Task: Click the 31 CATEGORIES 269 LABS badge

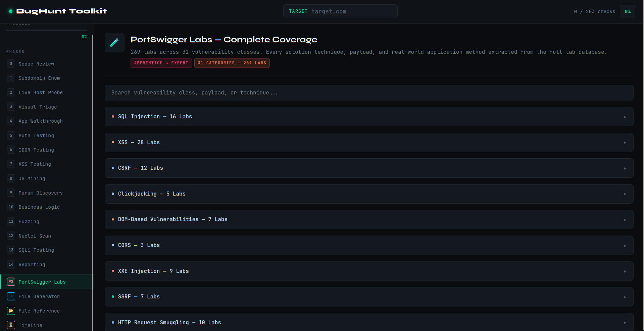Action: coord(232,63)
